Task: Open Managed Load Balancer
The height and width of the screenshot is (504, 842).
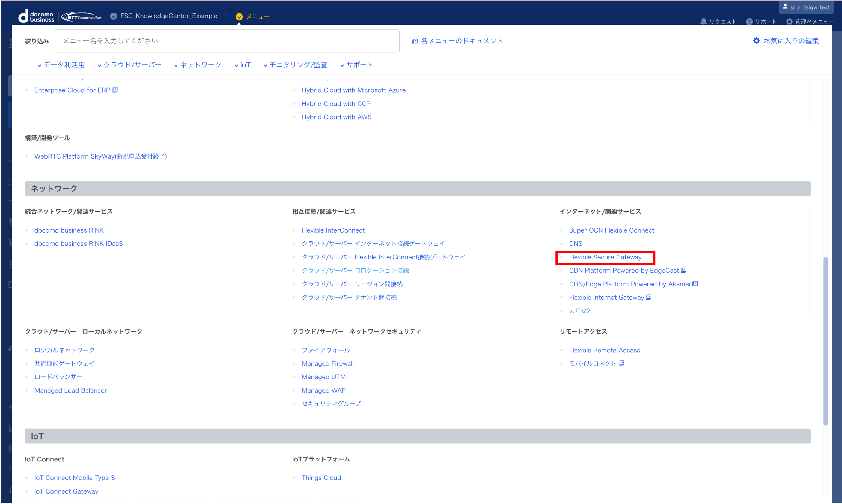Action: 70,390
